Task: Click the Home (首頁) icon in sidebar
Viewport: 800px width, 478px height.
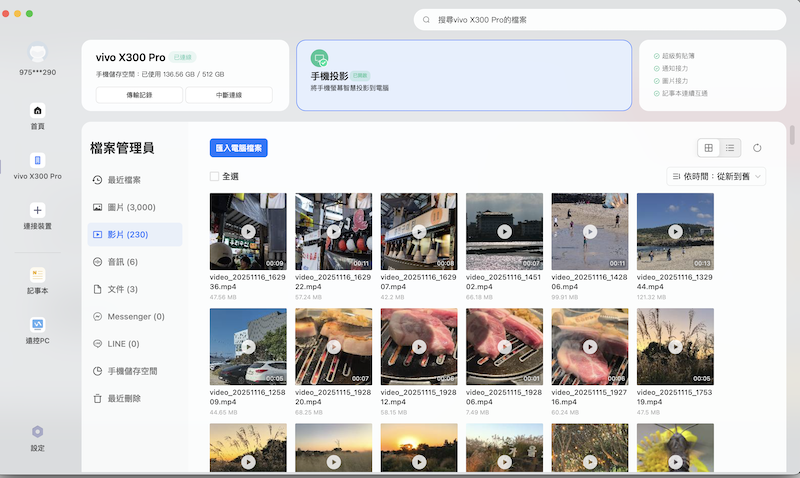Action: (38, 110)
